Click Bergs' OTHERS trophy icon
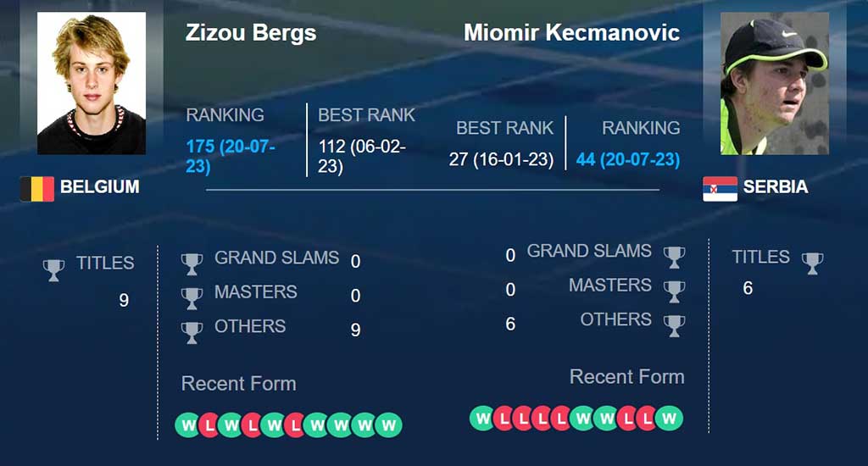Image resolution: width=868 pixels, height=466 pixels. [x=192, y=333]
